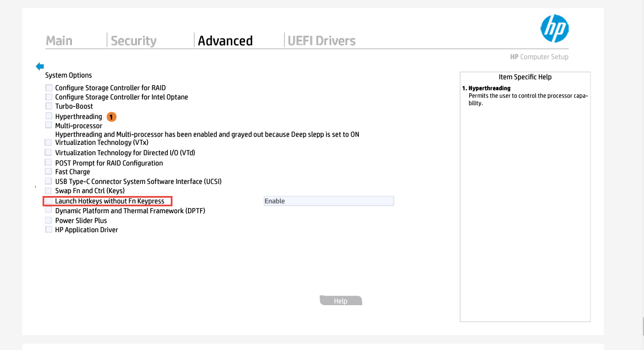The image size is (644, 350).
Task: Open the Security tab
Action: (x=133, y=41)
